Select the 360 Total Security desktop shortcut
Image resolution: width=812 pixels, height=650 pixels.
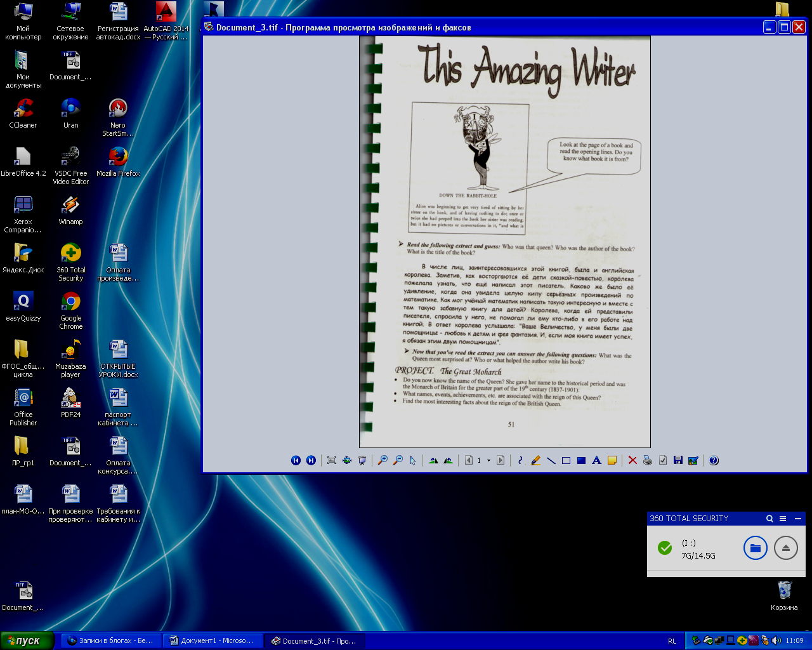click(70, 263)
